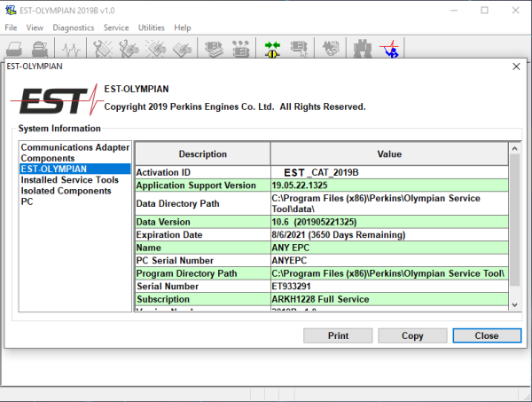Click the binoculars search icon
This screenshot has width=532, height=402.
(363, 49)
